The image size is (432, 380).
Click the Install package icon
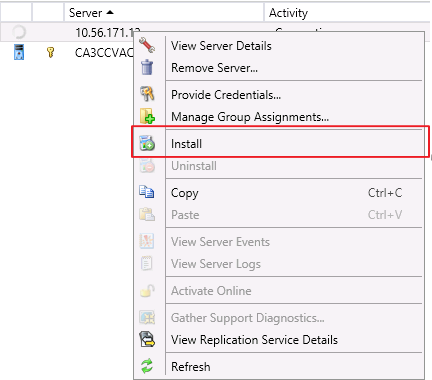(147, 143)
